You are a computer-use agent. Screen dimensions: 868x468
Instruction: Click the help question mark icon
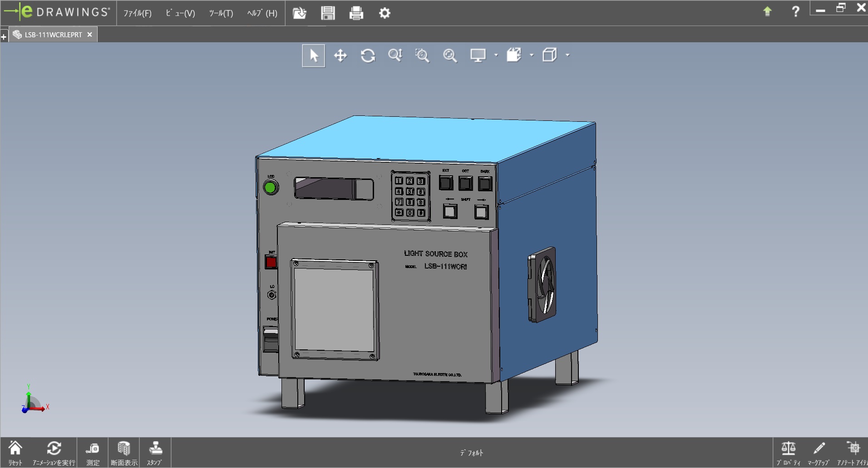click(x=795, y=11)
